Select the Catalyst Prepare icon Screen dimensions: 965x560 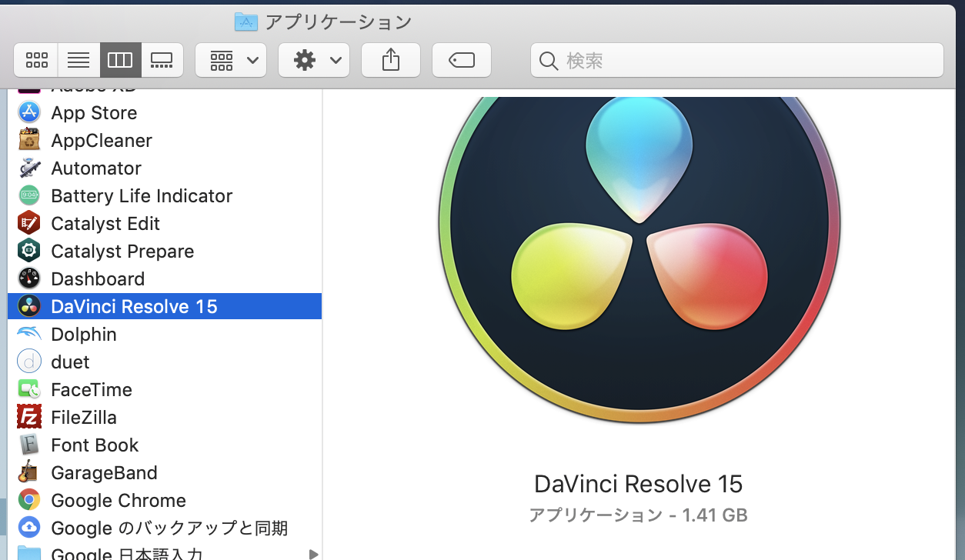pos(29,251)
